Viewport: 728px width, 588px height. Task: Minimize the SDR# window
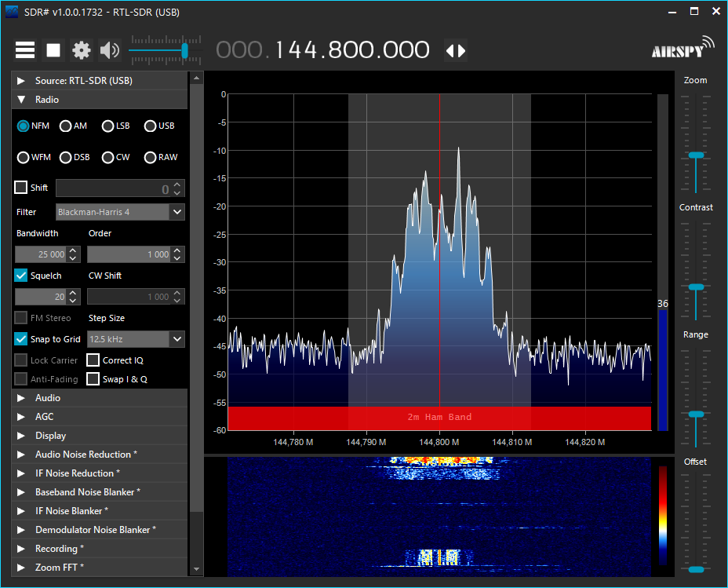[x=672, y=12]
